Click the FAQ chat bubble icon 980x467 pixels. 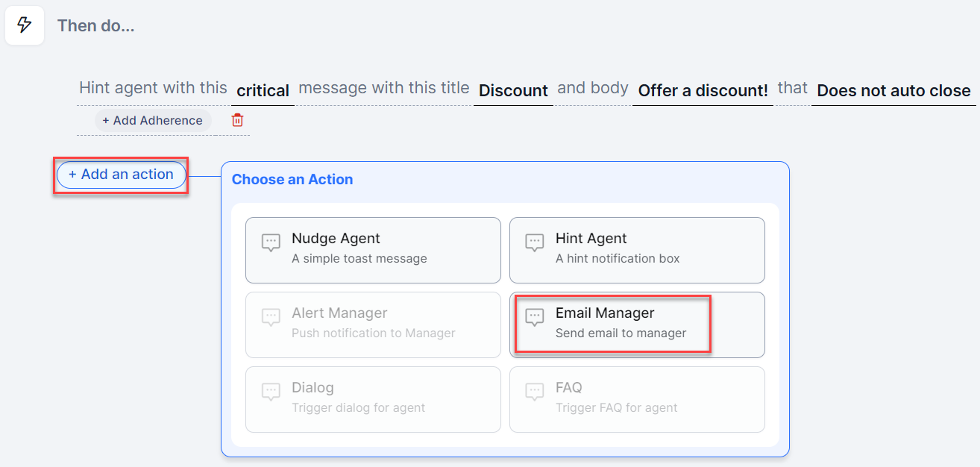(534, 392)
